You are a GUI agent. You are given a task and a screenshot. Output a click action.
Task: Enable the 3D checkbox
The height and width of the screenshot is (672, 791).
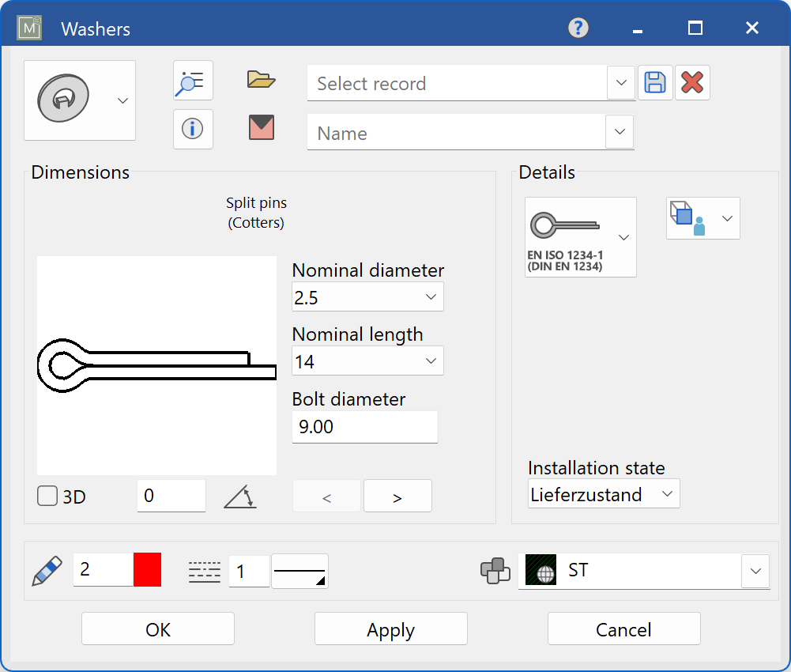(x=48, y=496)
